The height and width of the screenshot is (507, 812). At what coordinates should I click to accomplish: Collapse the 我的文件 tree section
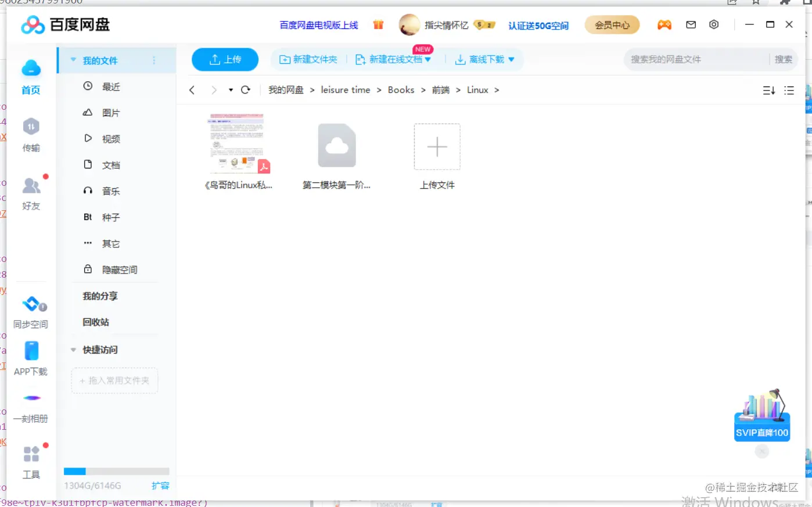(73, 60)
